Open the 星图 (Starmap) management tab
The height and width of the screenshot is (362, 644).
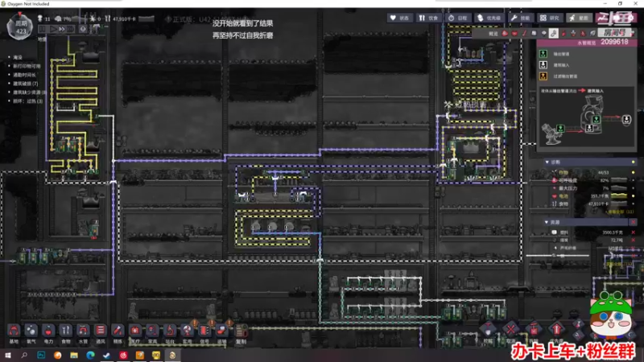click(579, 18)
